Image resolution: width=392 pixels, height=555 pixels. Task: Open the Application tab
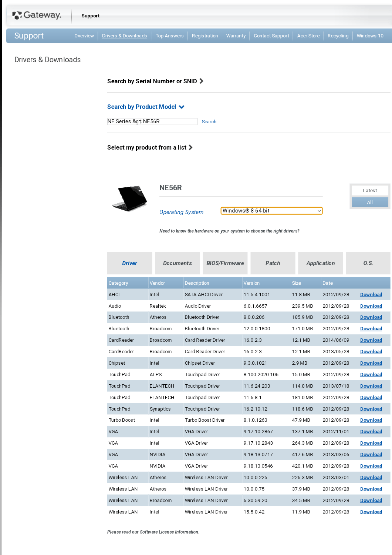pos(321,263)
